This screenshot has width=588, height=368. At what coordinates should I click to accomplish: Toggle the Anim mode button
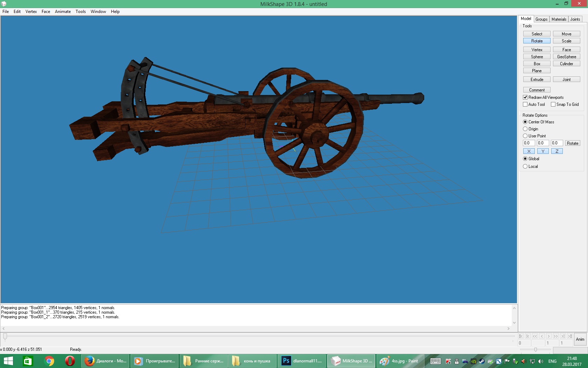[x=580, y=339]
